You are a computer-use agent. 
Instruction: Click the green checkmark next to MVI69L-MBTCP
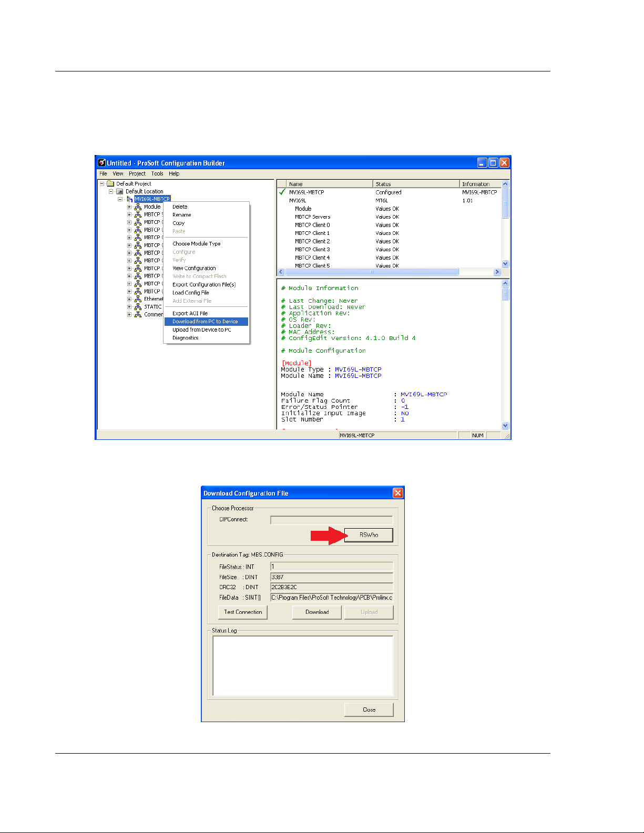click(x=282, y=192)
